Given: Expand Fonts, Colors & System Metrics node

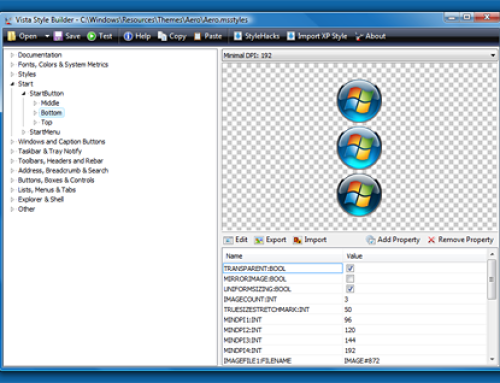Looking at the screenshot, I should (x=12, y=65).
